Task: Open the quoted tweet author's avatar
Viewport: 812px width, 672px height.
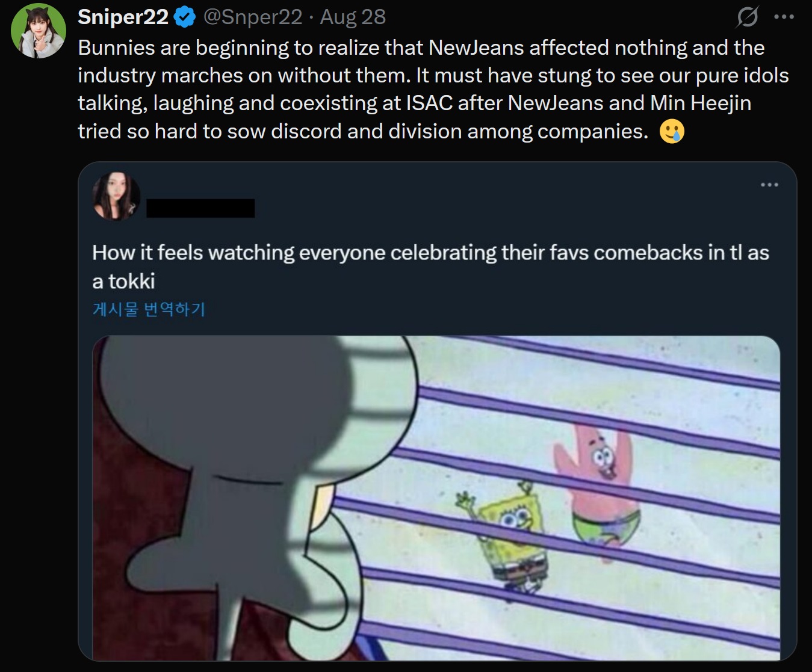Action: point(116,196)
